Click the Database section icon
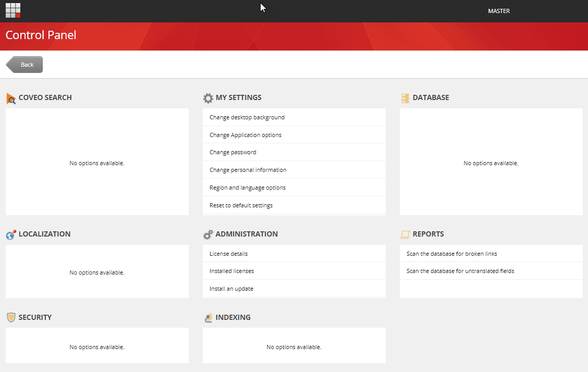588x372 pixels. click(405, 97)
